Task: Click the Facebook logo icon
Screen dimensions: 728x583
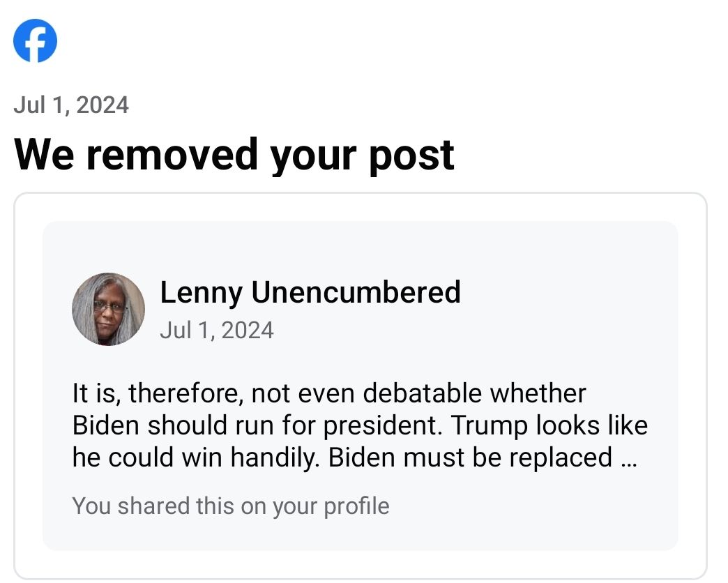Action: pos(36,41)
